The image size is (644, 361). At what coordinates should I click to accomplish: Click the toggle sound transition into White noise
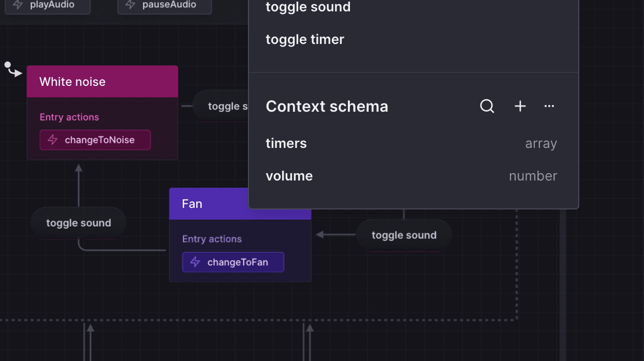tap(78, 222)
